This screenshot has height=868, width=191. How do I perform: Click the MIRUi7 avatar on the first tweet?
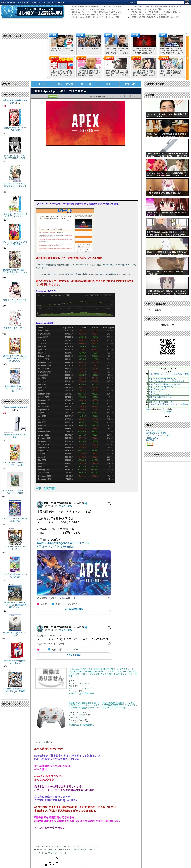[40, 504]
